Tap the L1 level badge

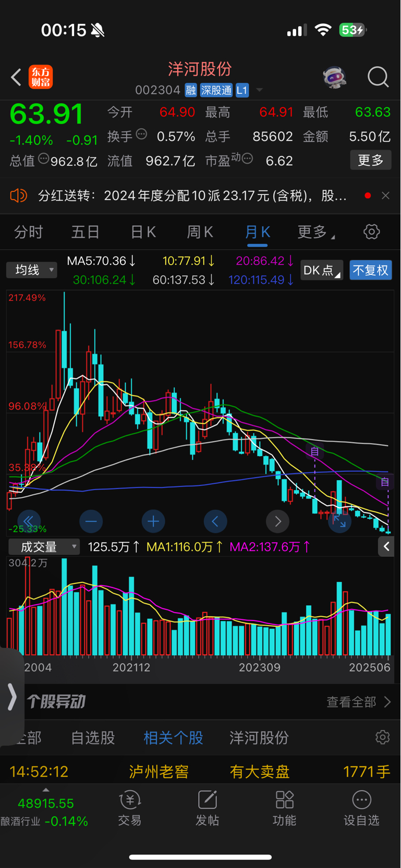point(242,90)
